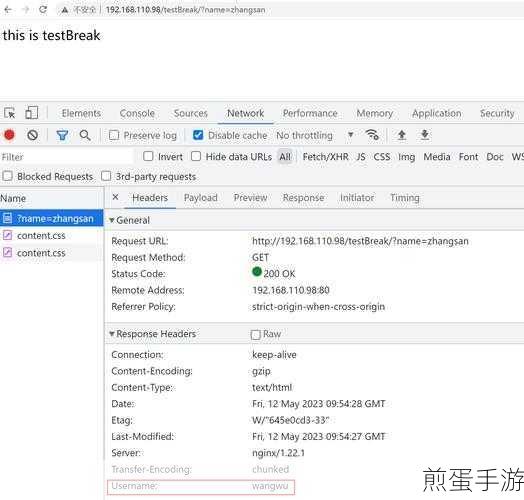Image resolution: width=524 pixels, height=500 pixels.
Task: Check the Raw headers checkbox
Action: click(x=256, y=335)
